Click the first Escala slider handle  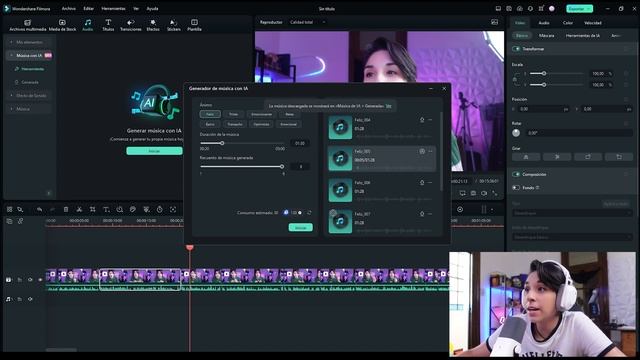(544, 73)
